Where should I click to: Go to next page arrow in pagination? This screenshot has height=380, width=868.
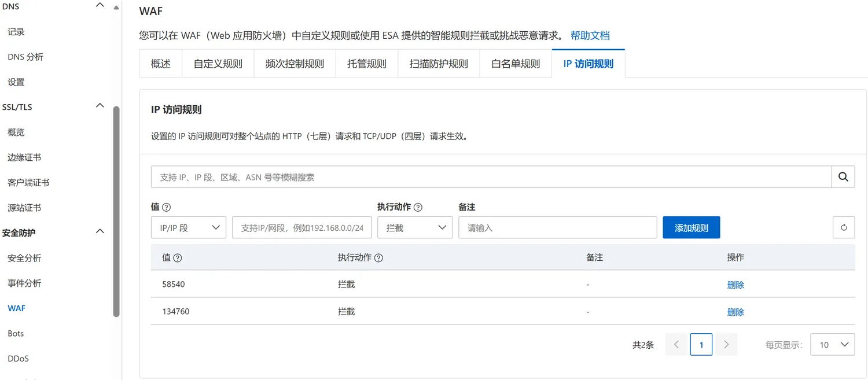(726, 345)
